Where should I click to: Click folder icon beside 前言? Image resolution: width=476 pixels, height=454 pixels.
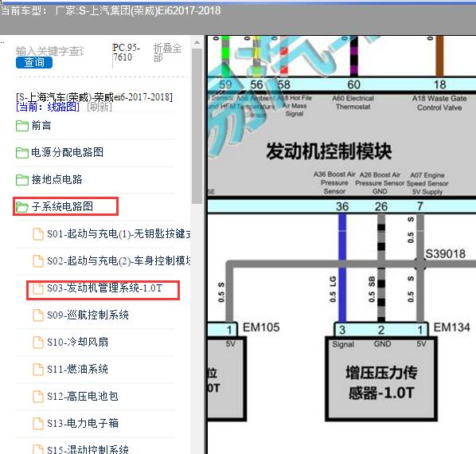tap(21, 126)
